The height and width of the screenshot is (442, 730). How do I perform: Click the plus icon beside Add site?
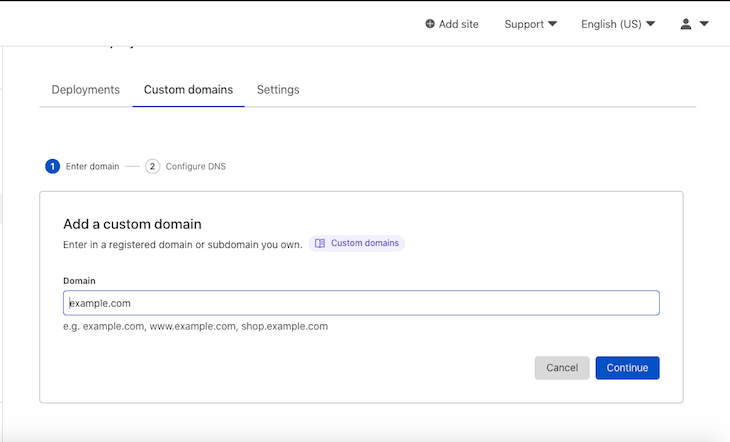430,24
